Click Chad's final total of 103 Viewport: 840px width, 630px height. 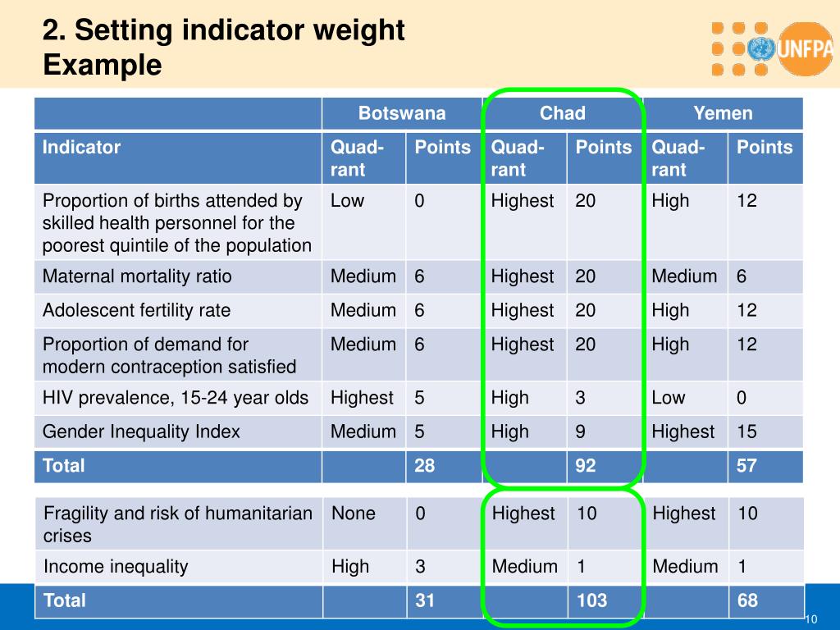click(x=591, y=600)
